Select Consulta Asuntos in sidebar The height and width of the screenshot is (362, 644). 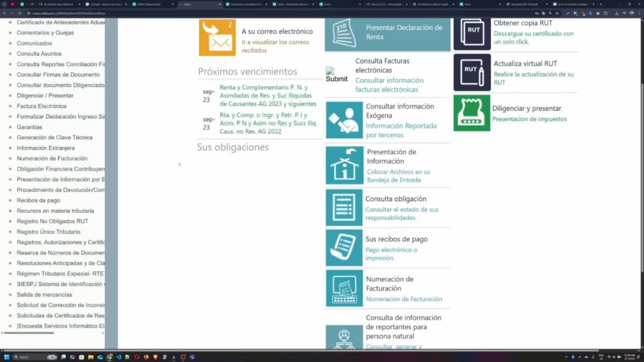(39, 54)
